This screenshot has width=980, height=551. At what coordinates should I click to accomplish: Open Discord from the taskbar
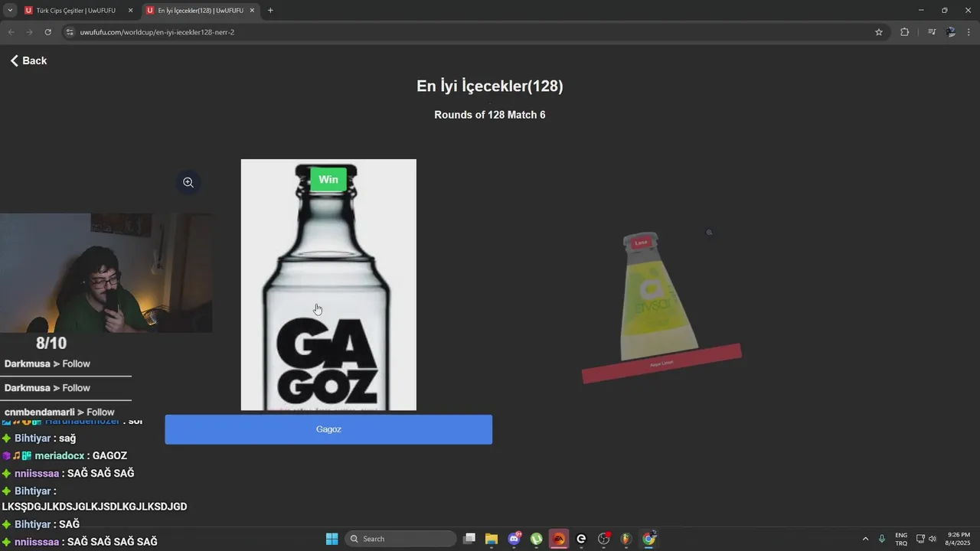(x=514, y=539)
